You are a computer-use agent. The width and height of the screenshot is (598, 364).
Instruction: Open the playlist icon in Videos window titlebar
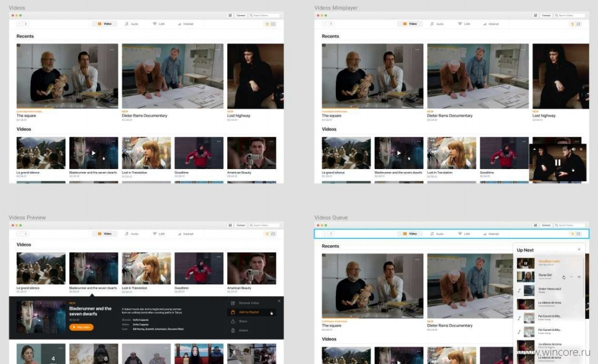click(230, 16)
